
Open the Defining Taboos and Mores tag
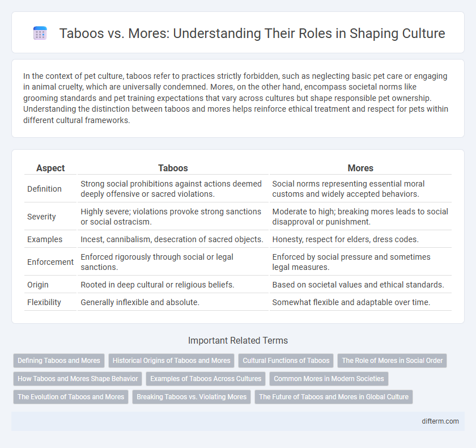(x=59, y=361)
